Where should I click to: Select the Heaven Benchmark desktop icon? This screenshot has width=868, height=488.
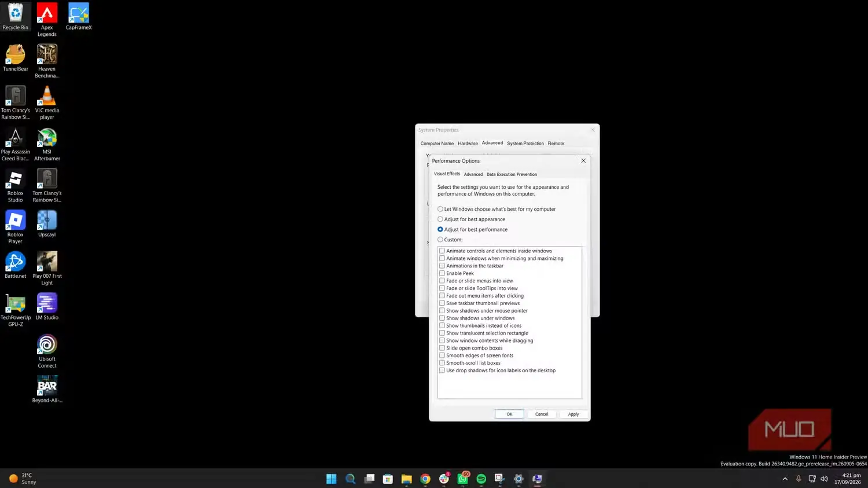point(47,61)
